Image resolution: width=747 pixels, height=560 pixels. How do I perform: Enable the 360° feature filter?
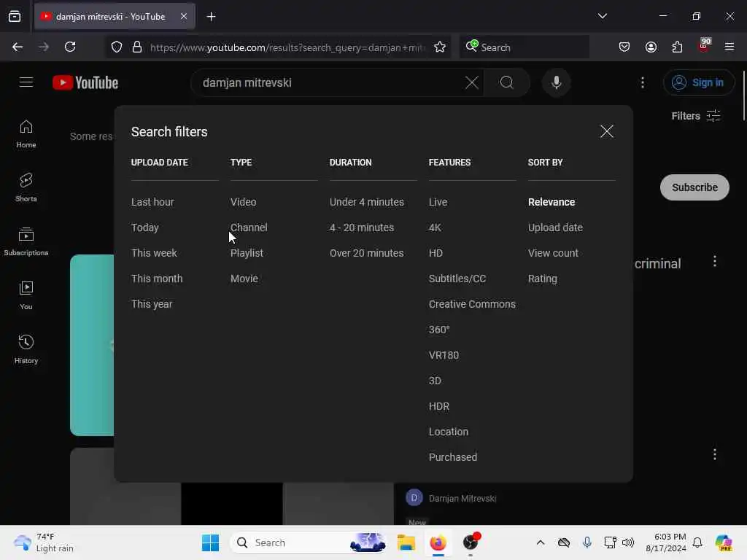(439, 330)
